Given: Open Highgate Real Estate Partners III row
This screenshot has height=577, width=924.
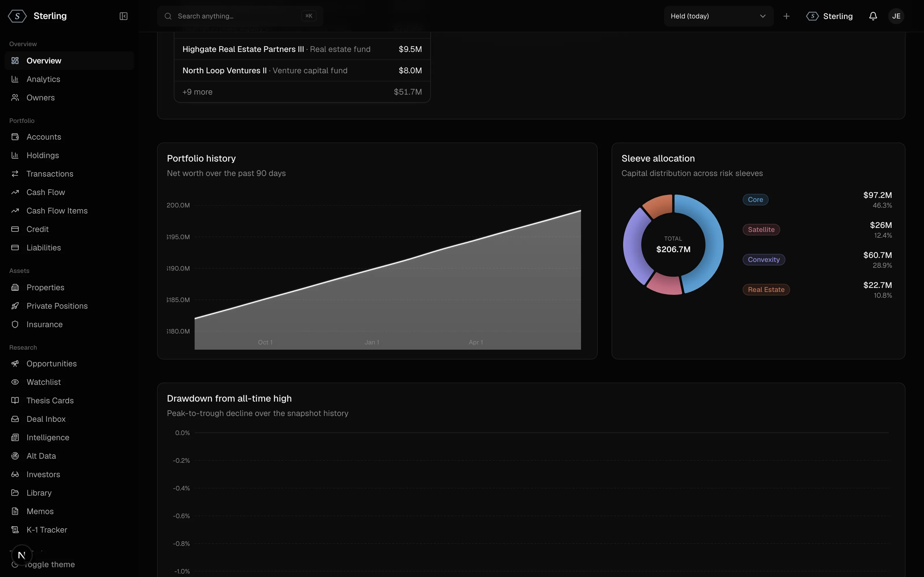Looking at the screenshot, I should tap(302, 49).
